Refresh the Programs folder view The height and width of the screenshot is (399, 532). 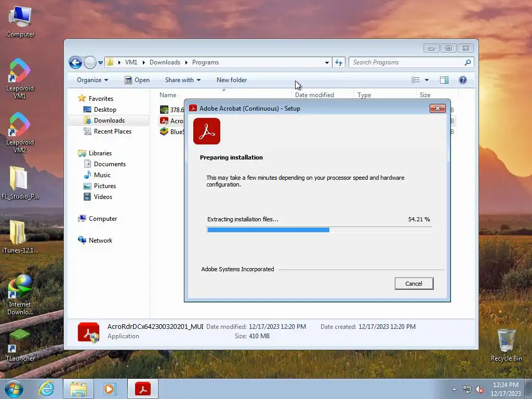(339, 62)
